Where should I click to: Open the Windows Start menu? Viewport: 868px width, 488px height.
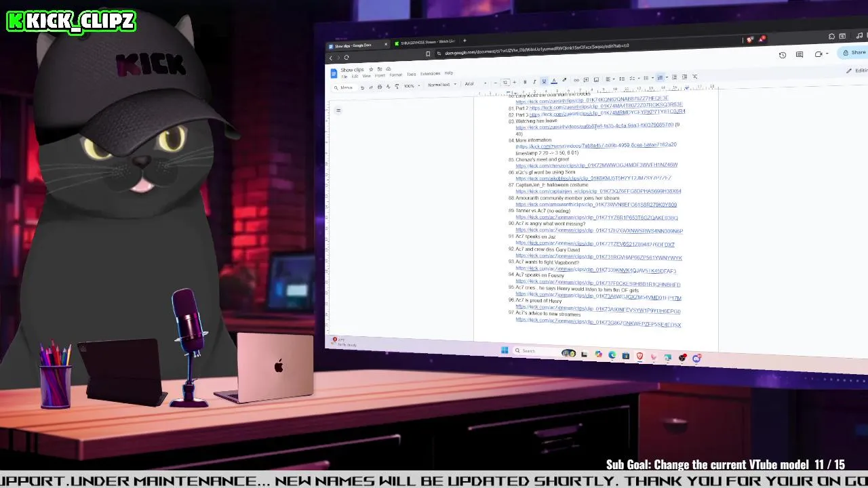(x=504, y=350)
